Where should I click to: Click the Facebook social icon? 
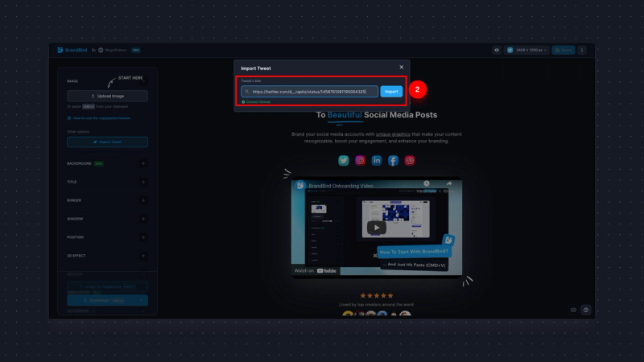[x=393, y=160]
